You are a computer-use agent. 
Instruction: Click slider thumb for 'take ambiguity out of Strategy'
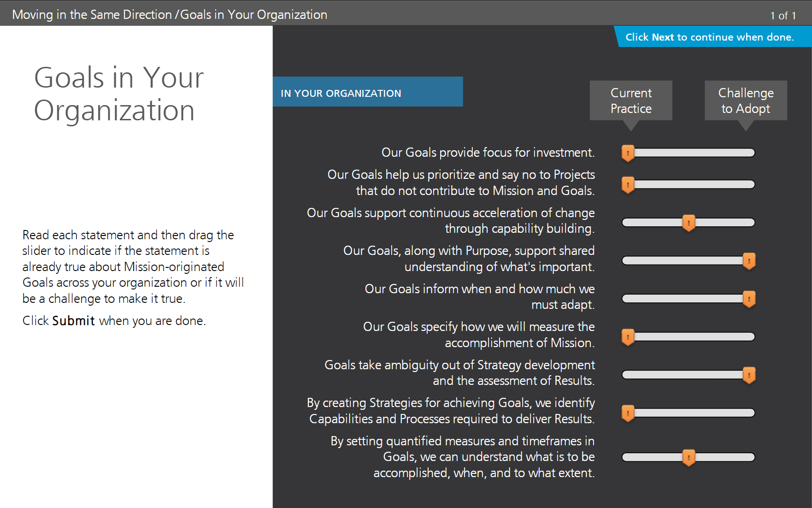point(749,375)
